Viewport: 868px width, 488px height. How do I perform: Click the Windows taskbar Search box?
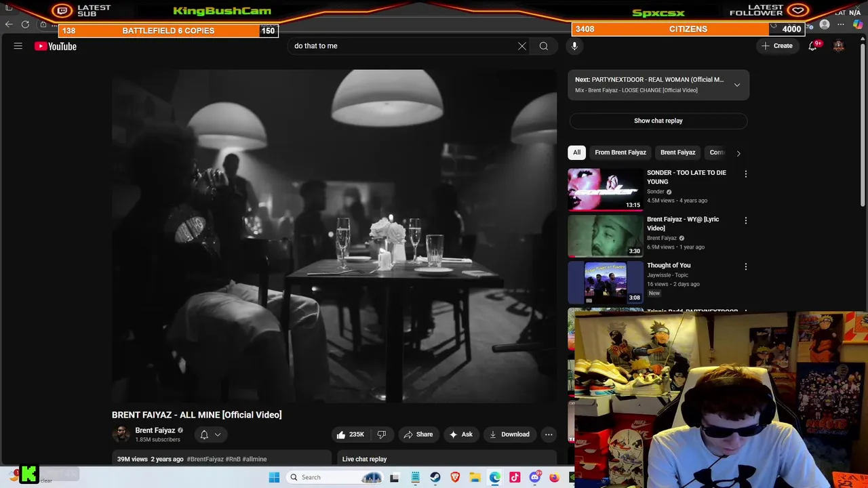(333, 477)
